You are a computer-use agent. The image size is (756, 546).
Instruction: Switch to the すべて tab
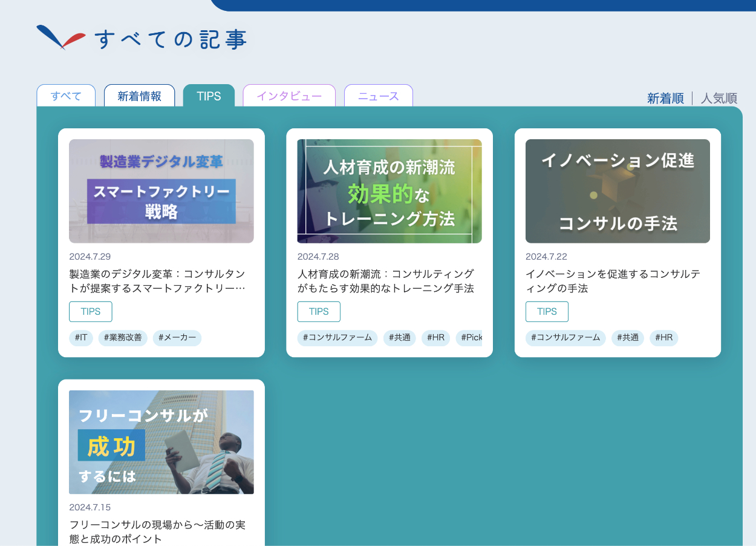(x=66, y=96)
